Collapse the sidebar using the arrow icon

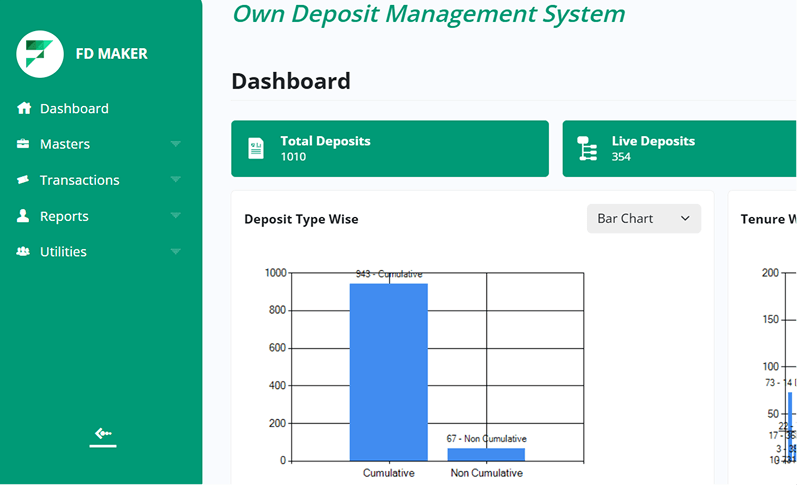click(x=102, y=435)
